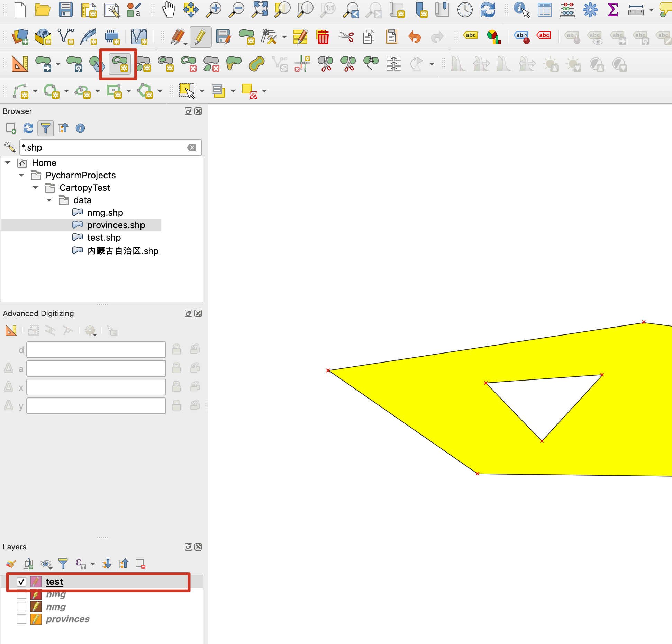This screenshot has height=644, width=672.
Task: Collapse the CartopyTest folder
Action: [35, 188]
